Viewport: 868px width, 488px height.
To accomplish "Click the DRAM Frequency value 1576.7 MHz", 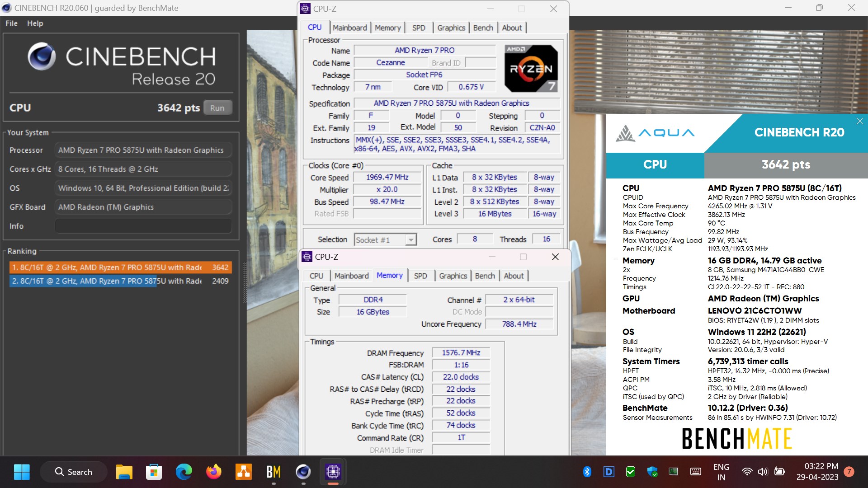I will point(461,352).
